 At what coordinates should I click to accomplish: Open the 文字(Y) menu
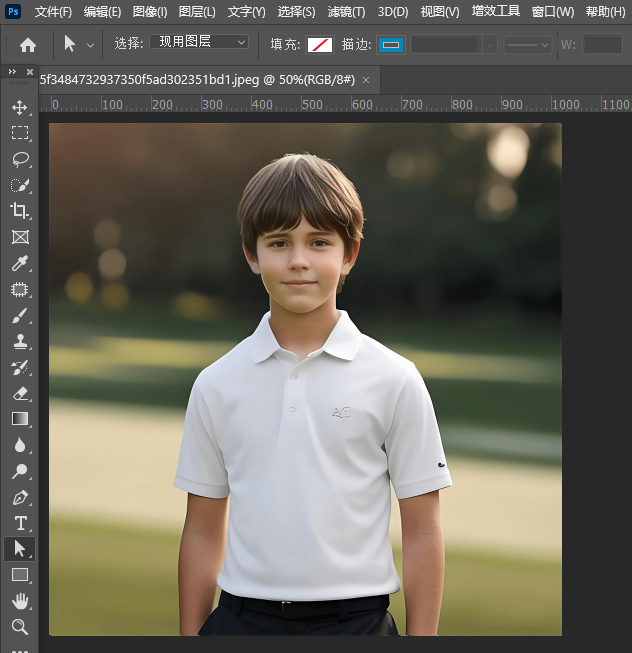tap(246, 12)
